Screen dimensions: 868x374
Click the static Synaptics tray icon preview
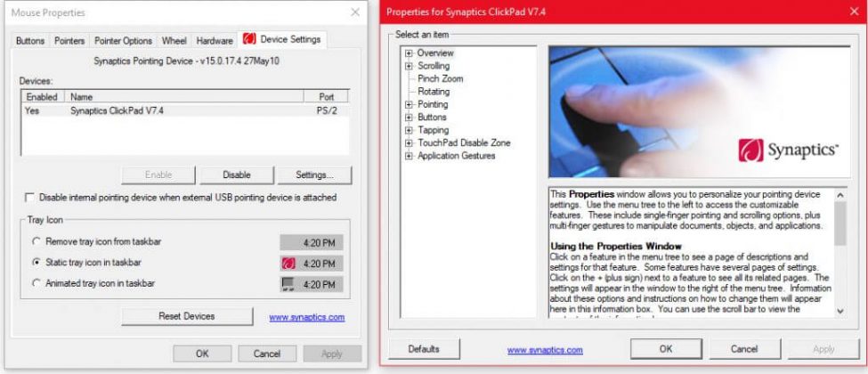pos(288,264)
